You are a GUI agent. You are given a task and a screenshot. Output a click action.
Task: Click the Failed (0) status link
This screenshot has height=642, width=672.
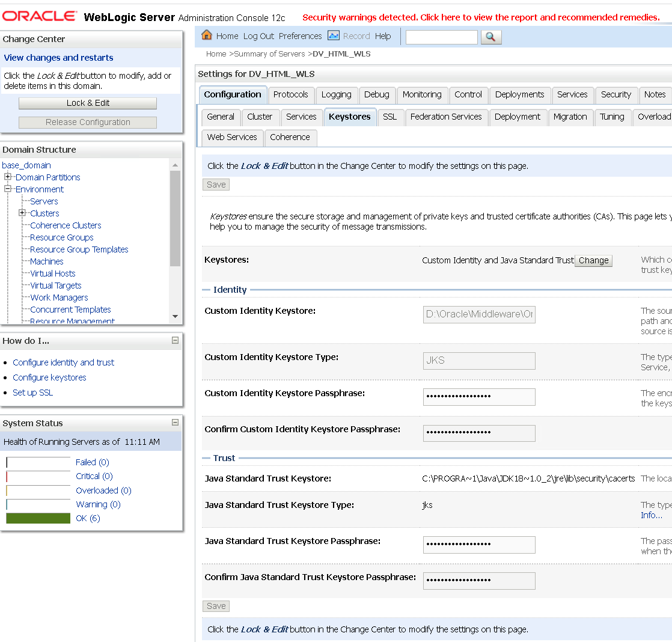[x=93, y=462]
